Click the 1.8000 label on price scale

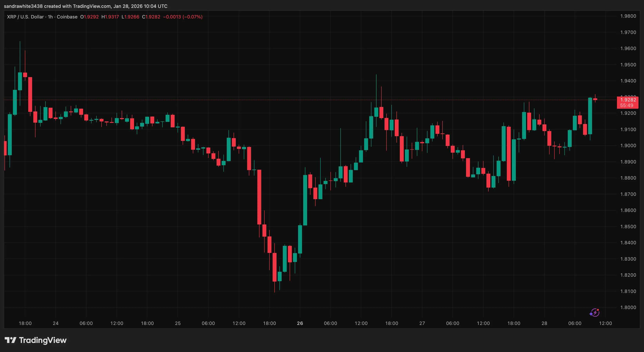click(628, 307)
